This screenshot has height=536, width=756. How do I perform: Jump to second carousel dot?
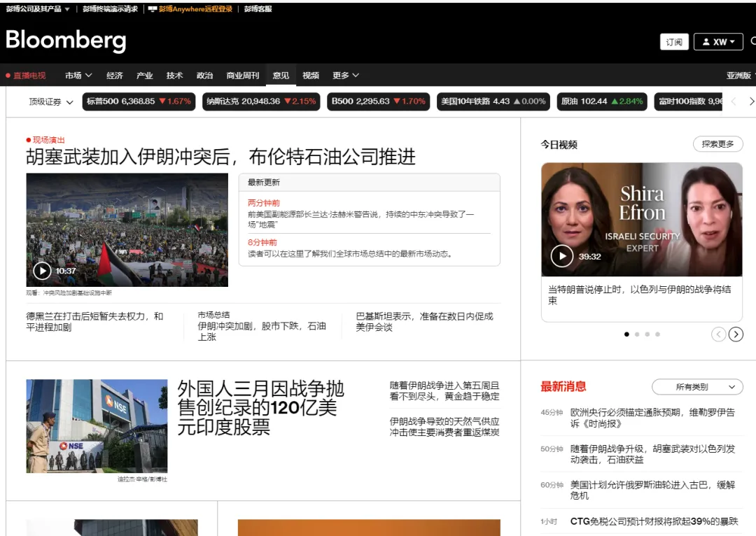(x=637, y=334)
